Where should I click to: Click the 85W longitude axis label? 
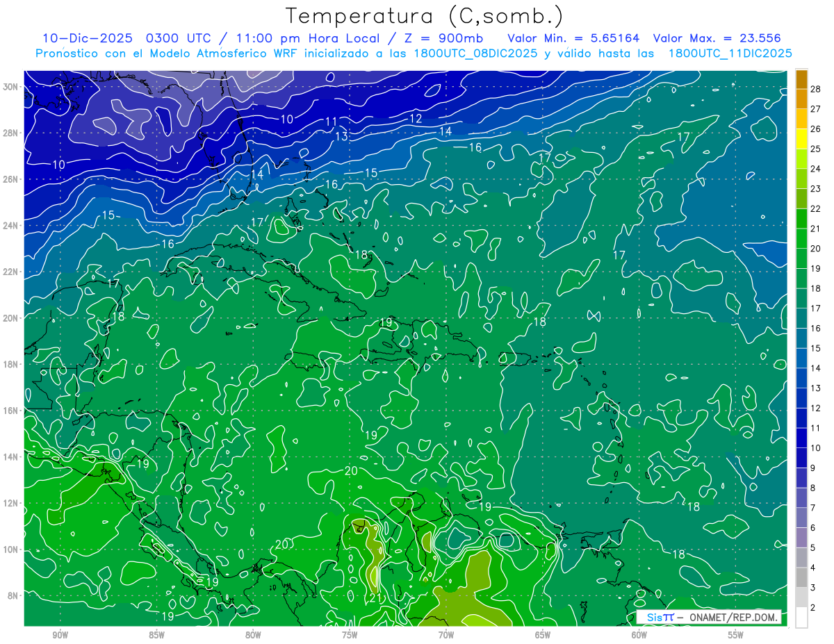[156, 635]
